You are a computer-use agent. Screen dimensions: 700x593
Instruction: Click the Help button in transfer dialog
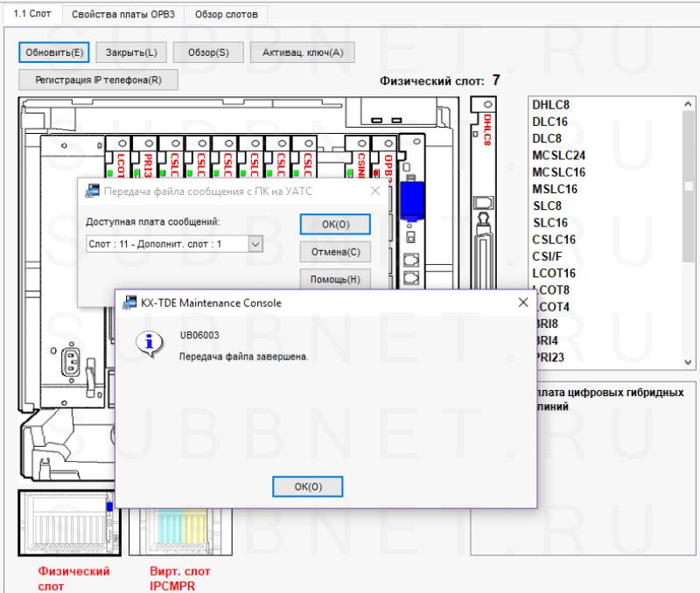[334, 280]
